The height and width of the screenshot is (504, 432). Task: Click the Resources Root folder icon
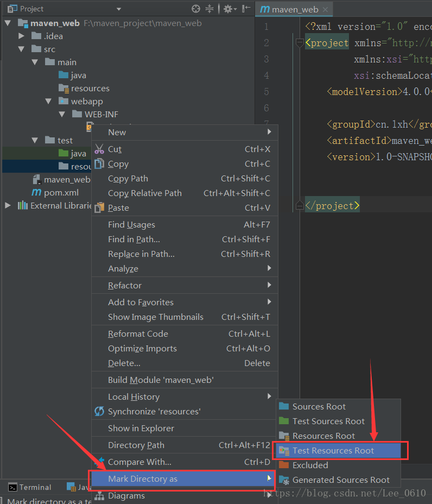[x=284, y=436]
